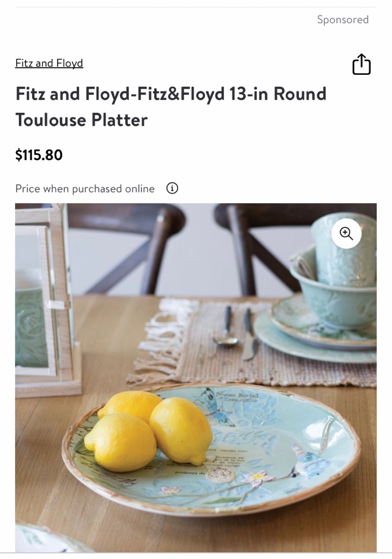Click the woven fringed placemat in photo
Viewport: 392px width, 559px height.
[251, 343]
